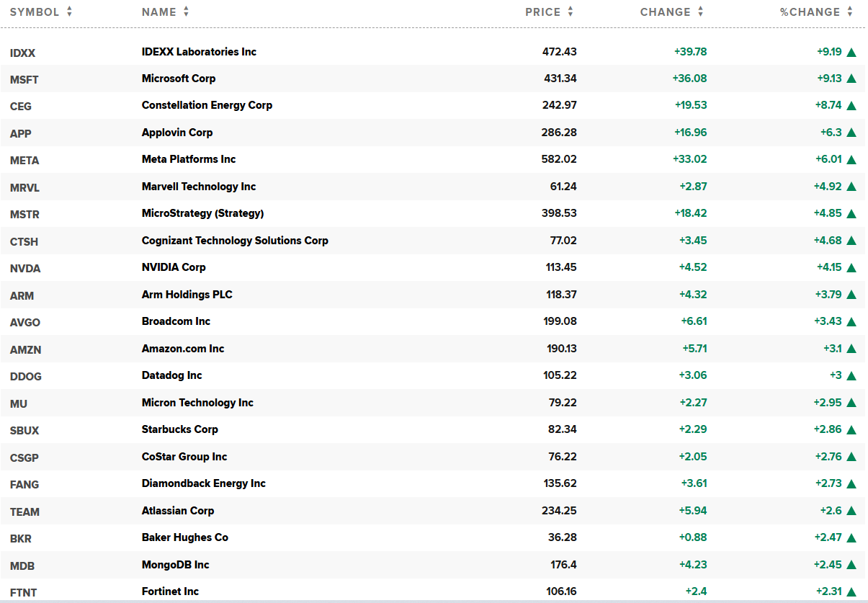The height and width of the screenshot is (603, 868).
Task: Open the FANG ticker symbol
Action: (24, 484)
